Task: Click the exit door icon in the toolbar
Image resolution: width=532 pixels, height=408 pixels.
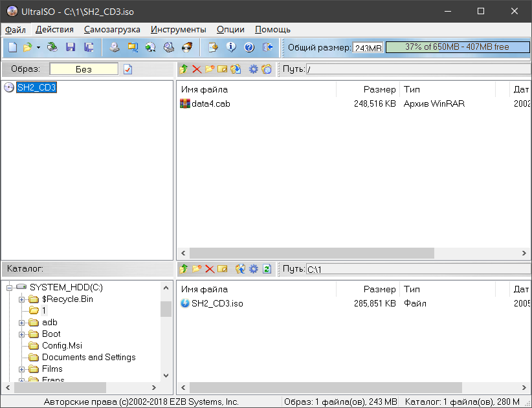Action: (267, 47)
